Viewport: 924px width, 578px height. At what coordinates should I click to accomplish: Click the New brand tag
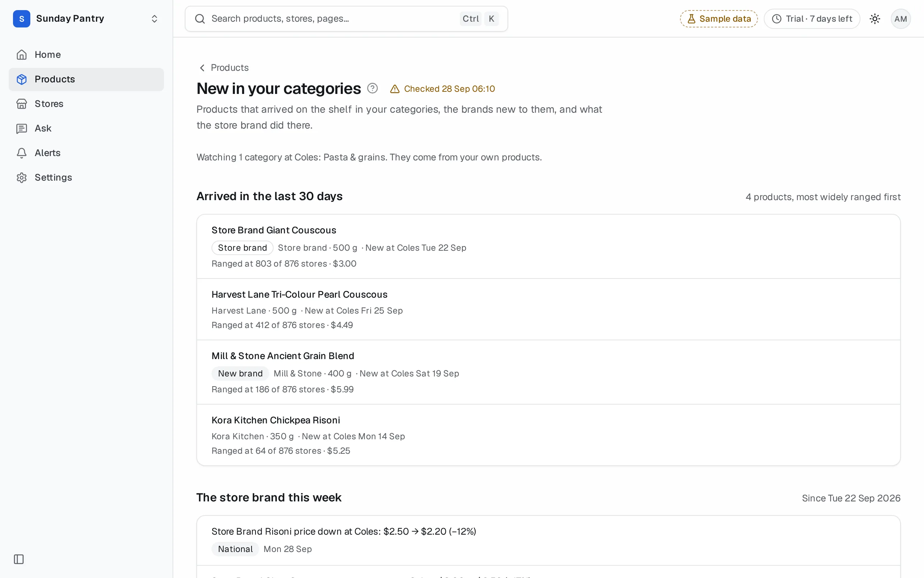[240, 374]
